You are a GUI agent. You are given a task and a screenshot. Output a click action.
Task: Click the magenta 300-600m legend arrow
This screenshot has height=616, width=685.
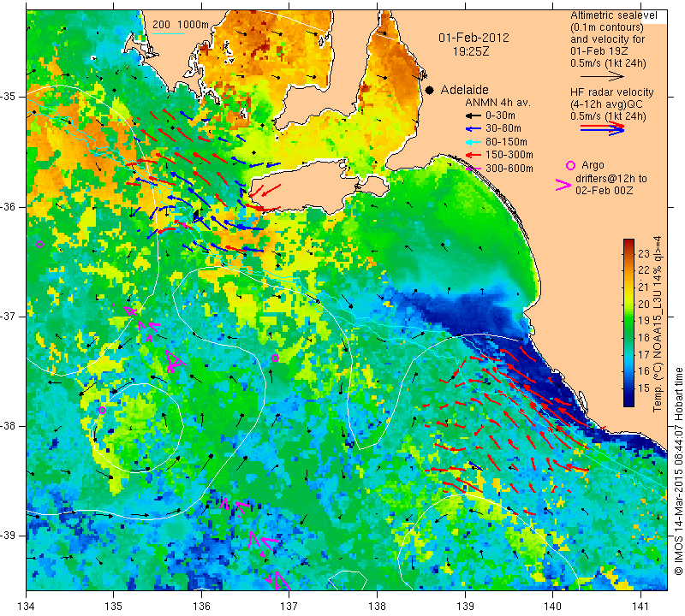(x=473, y=169)
